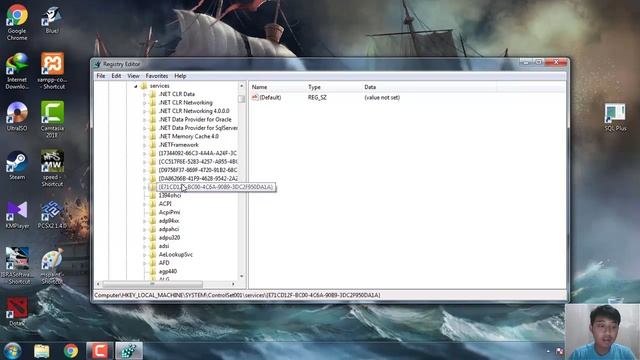The width and height of the screenshot is (640, 360).
Task: Select the {17344092-66C3 key
Action: [x=198, y=153]
